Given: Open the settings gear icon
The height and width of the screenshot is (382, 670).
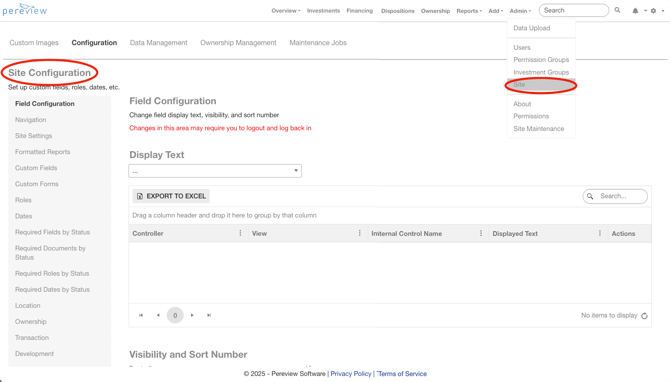Looking at the screenshot, I should [x=653, y=11].
